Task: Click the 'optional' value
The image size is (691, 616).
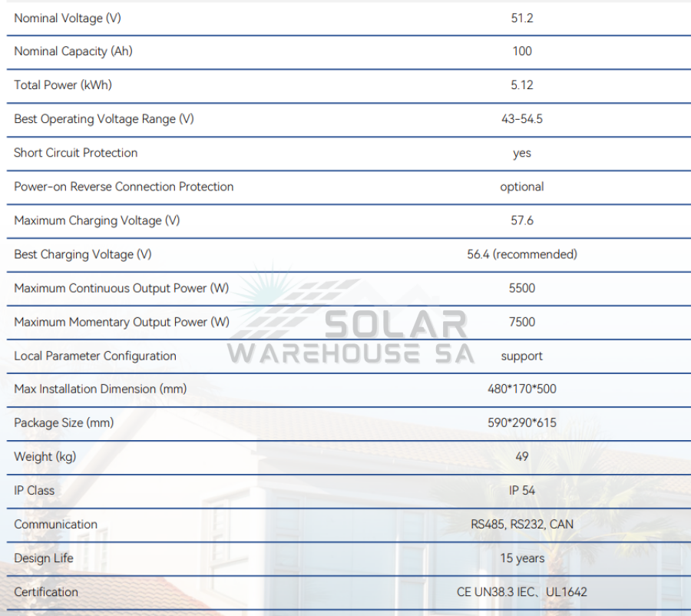Action: (522, 187)
